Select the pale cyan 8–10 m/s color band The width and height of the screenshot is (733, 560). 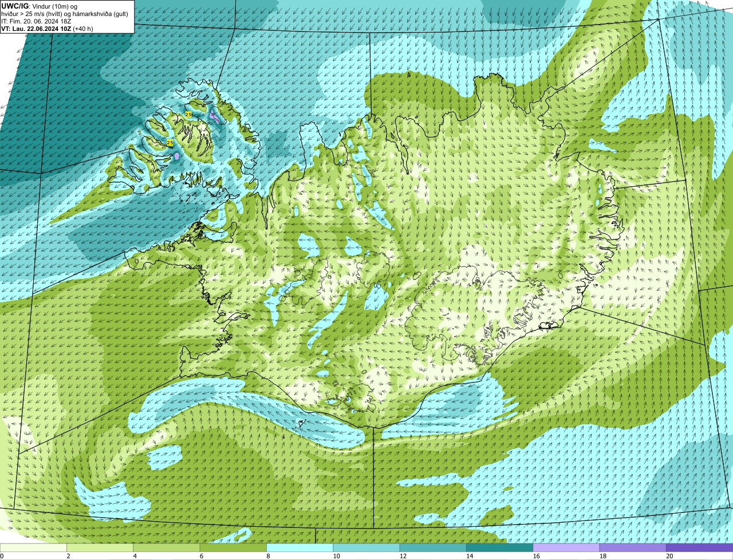point(300,547)
